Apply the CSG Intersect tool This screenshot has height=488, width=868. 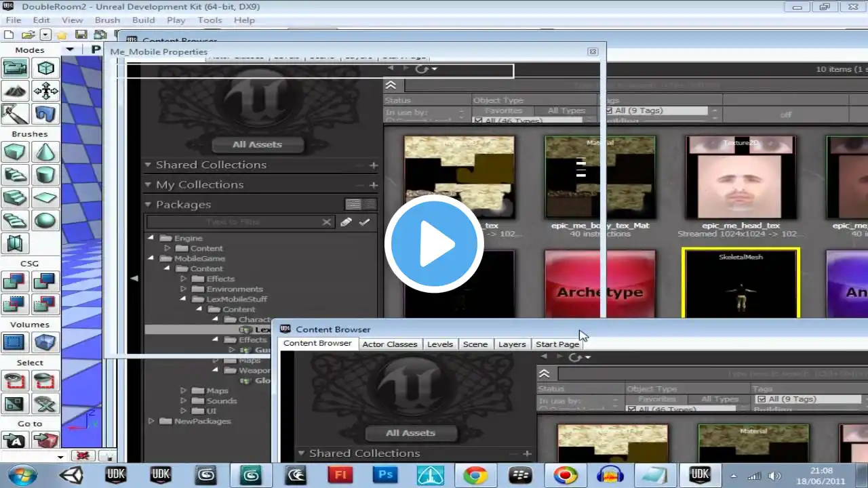pos(15,304)
